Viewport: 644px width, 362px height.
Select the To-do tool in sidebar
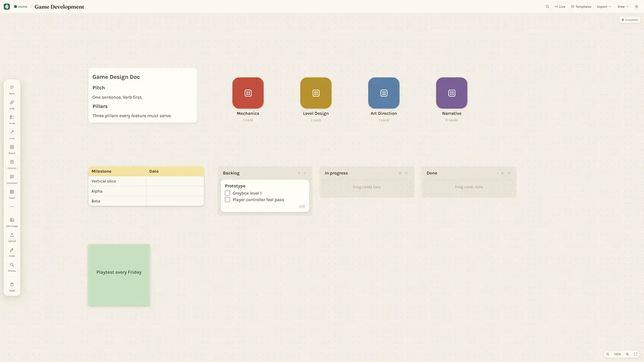click(x=12, y=119)
